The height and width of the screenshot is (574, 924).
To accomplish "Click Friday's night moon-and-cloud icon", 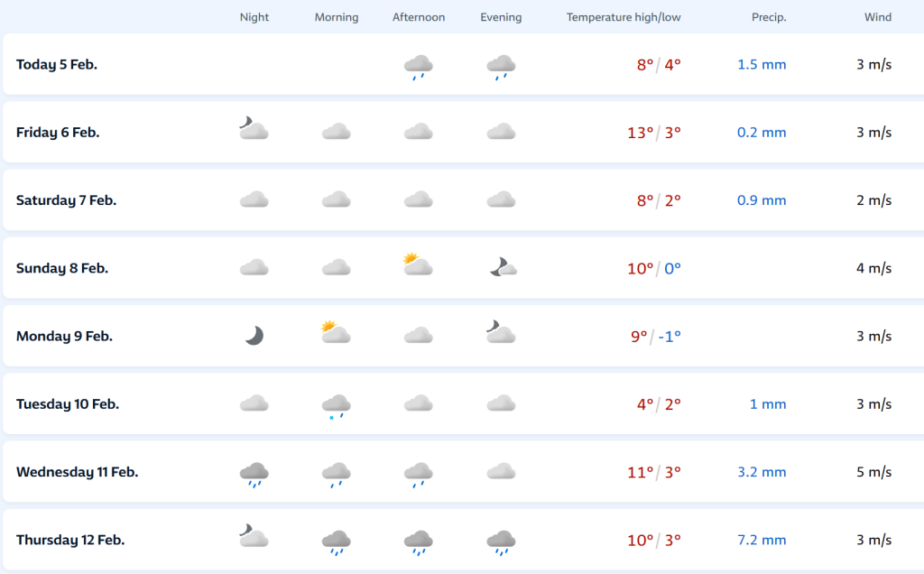I will [x=254, y=129].
